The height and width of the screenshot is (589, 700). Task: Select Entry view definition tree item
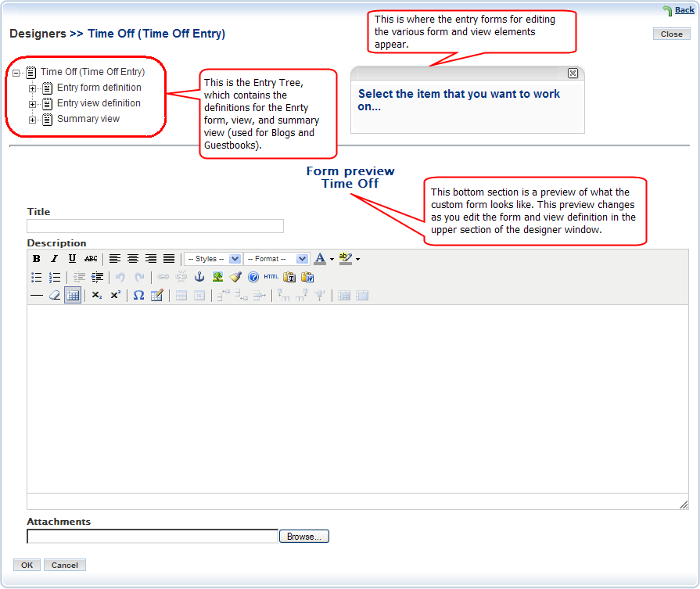(99, 103)
